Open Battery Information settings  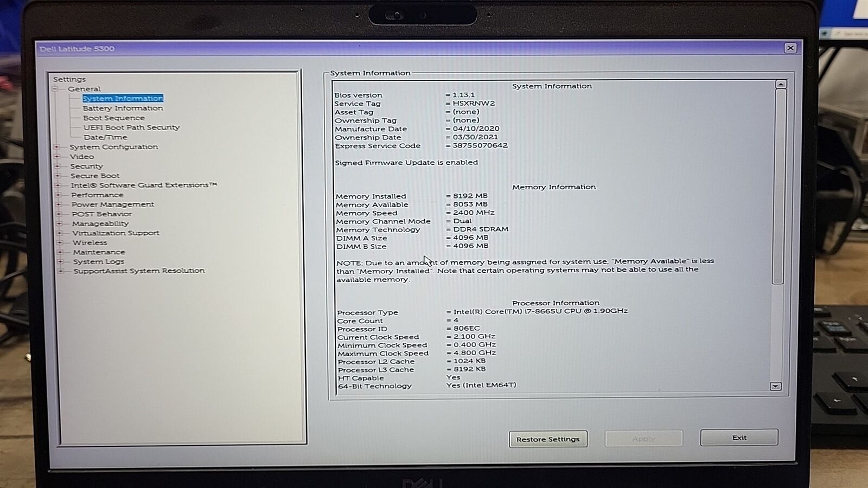[123, 108]
